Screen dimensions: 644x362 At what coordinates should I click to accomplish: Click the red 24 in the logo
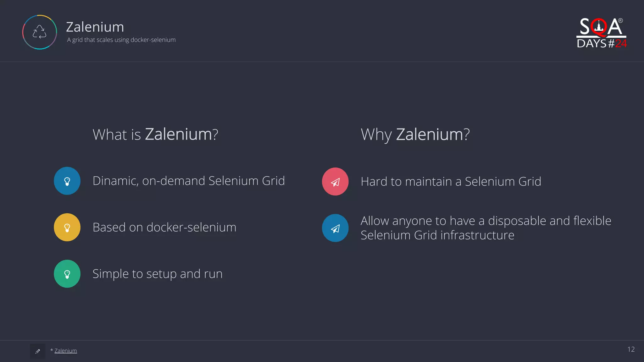621,43
